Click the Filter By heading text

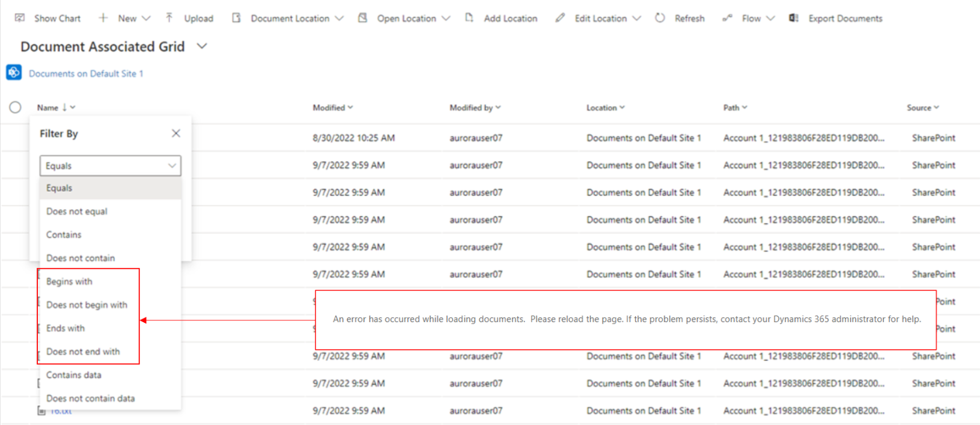point(59,133)
